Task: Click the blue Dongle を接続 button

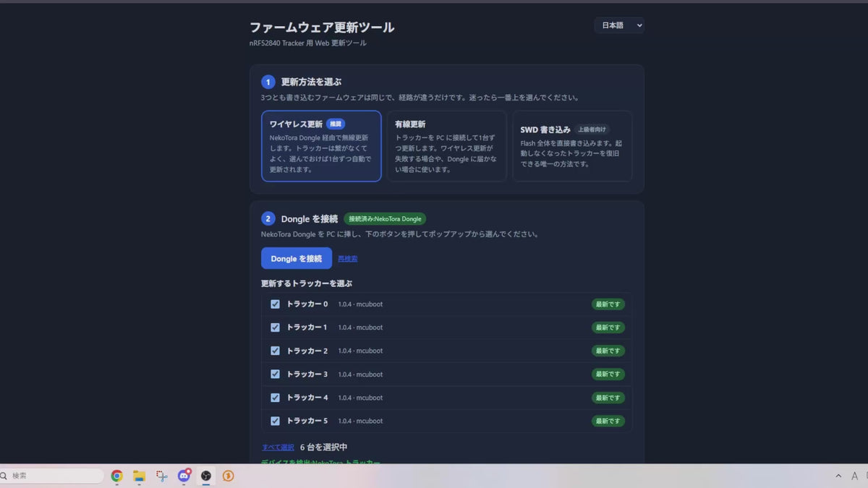Action: click(297, 258)
